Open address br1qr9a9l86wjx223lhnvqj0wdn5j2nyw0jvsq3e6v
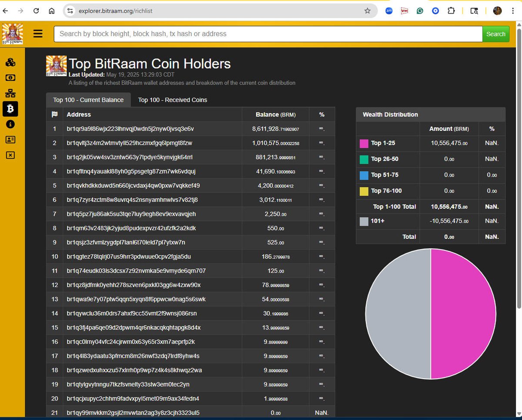522x420 pixels. coord(130,129)
